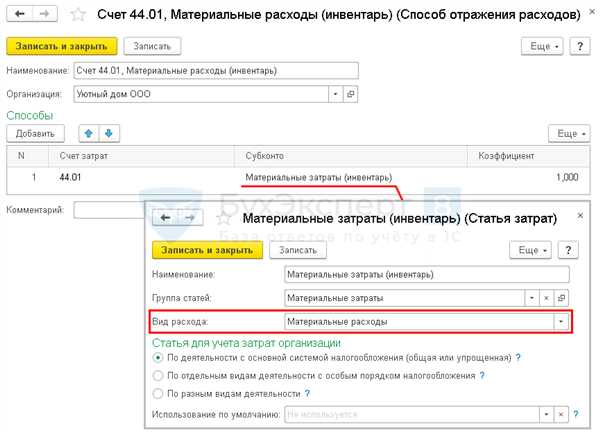Click Наименование field in main window
The height and width of the screenshot is (432, 600).
click(x=216, y=71)
